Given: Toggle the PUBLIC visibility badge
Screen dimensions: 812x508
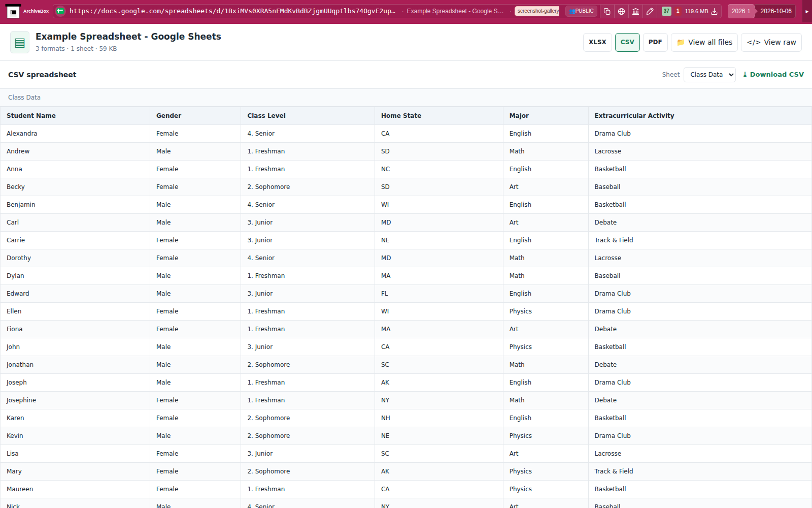Looking at the screenshot, I should pyautogui.click(x=582, y=11).
